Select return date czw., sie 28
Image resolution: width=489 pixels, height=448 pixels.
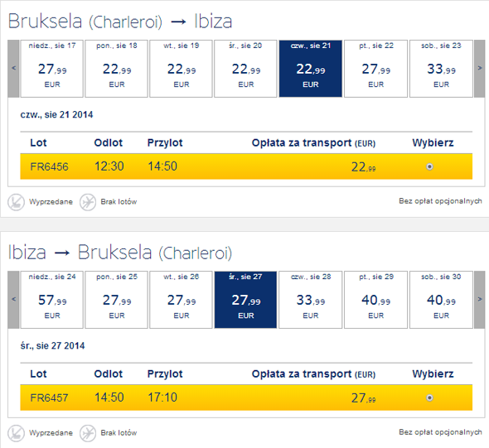(310, 300)
